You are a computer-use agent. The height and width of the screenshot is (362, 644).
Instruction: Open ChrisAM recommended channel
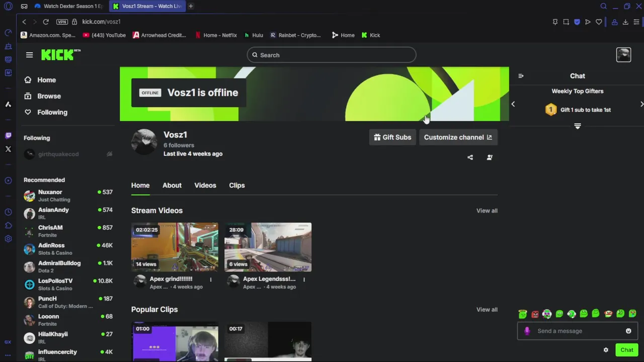[x=68, y=231]
